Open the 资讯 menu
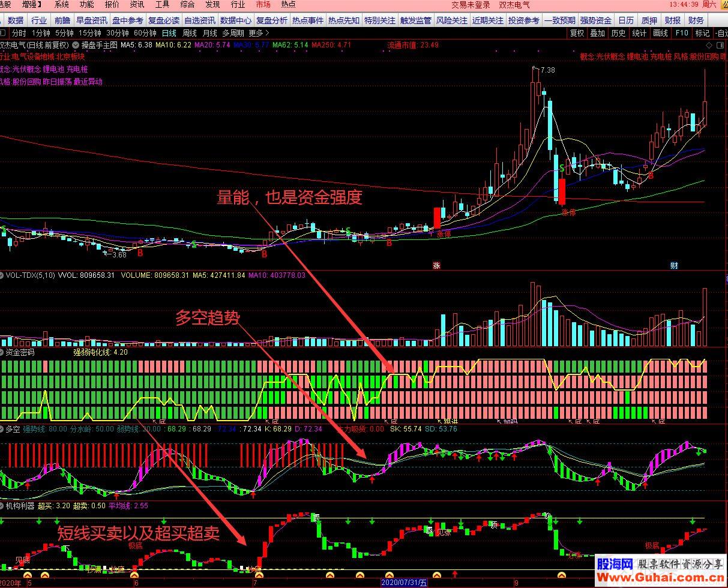 click(137, 4)
